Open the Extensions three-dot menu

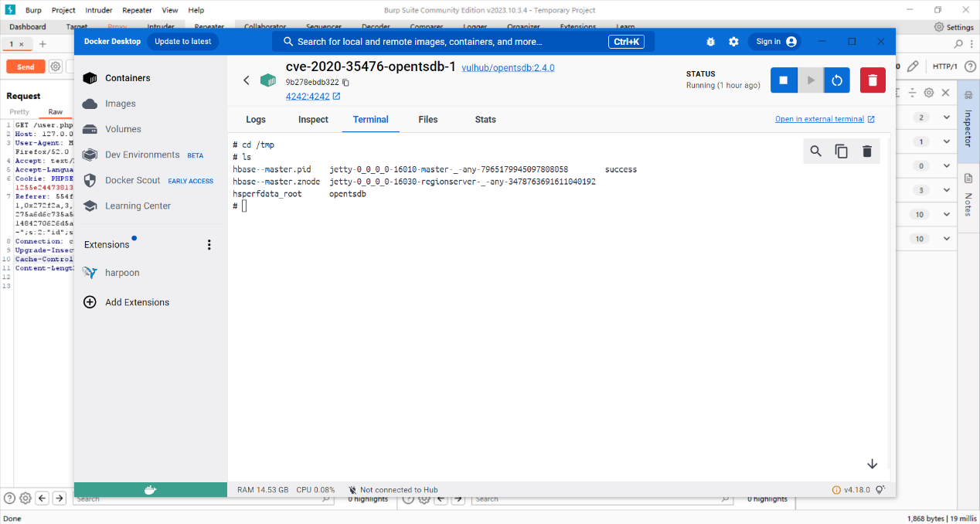coord(209,245)
